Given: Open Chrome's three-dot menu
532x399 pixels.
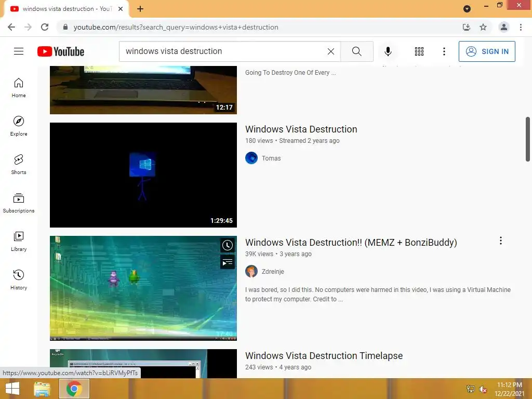Looking at the screenshot, I should (521, 27).
